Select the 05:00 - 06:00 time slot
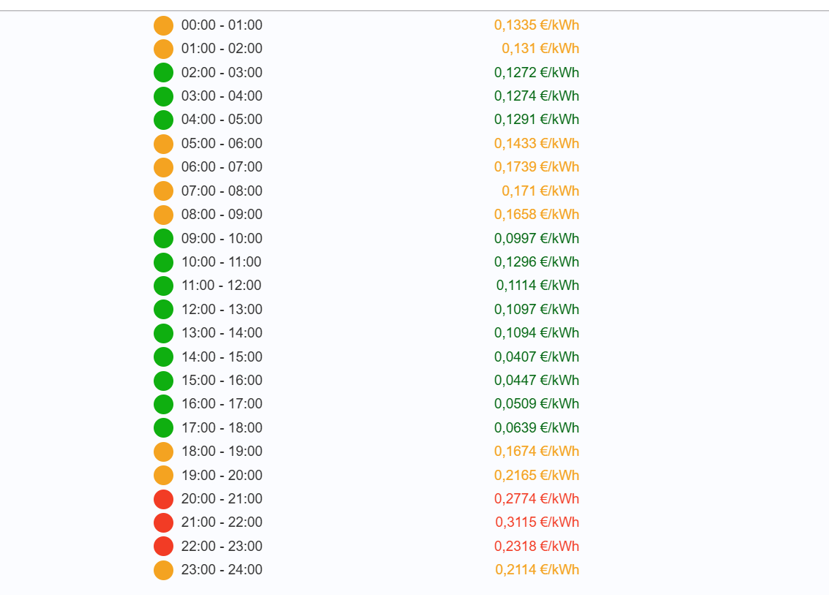This screenshot has height=595, width=829. (x=222, y=143)
